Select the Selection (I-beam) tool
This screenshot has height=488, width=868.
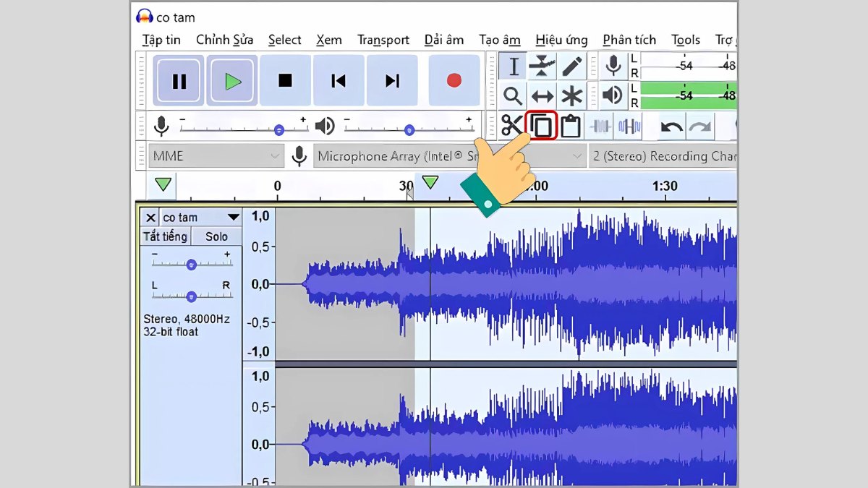tap(513, 67)
